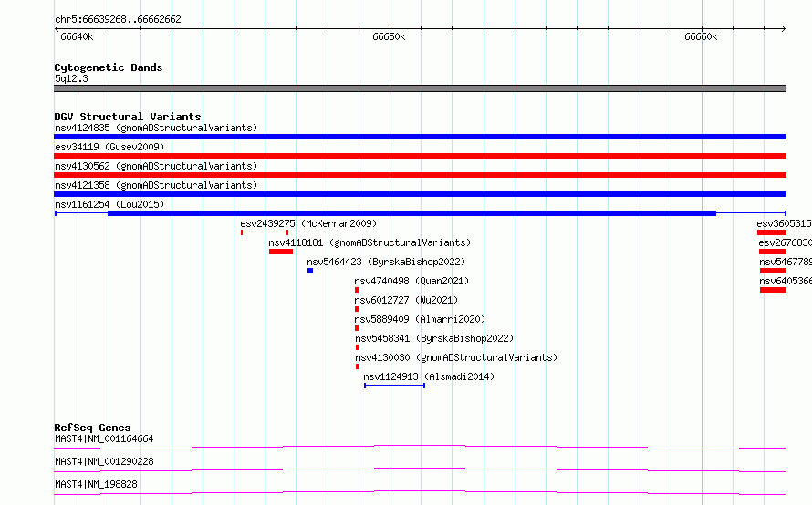Open the nsv4130562 (gnomADStructuralVariants) label
Viewport: 812px width, 505px height.
point(156,166)
